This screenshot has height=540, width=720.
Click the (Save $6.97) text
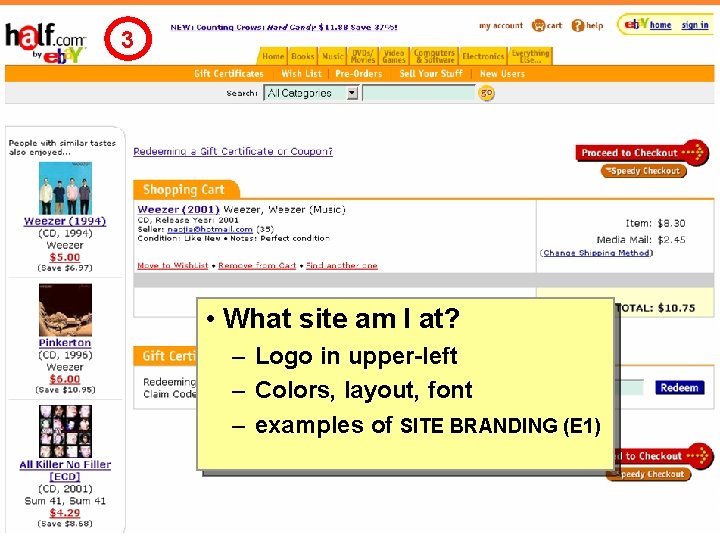point(65,268)
